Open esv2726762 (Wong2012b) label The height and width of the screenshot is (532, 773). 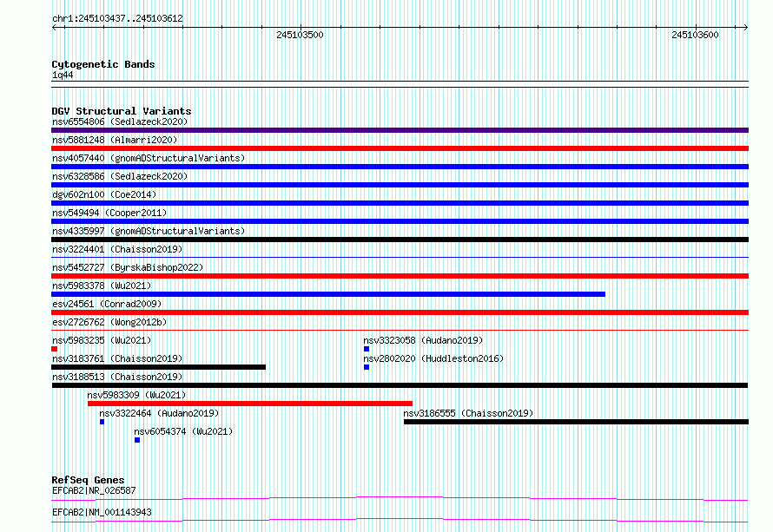point(109,322)
